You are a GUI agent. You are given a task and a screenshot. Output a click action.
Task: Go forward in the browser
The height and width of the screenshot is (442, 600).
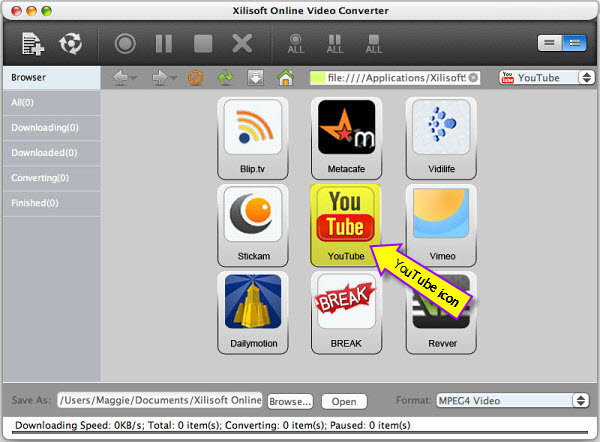click(160, 78)
